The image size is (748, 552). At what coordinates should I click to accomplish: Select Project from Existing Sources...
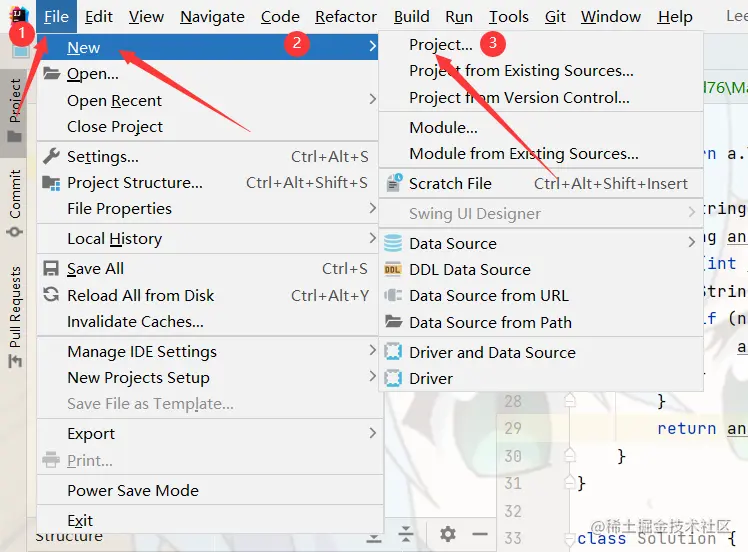pos(521,71)
